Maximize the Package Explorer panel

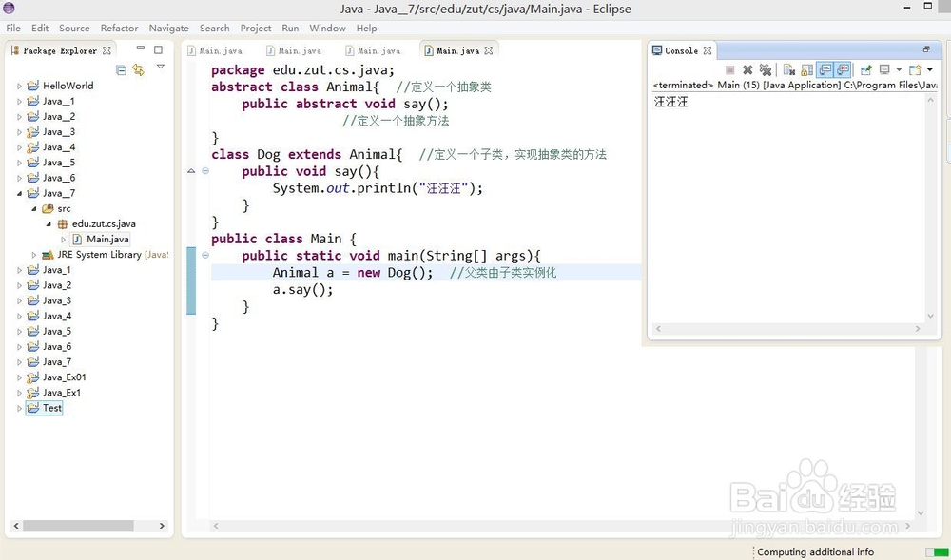[x=158, y=49]
